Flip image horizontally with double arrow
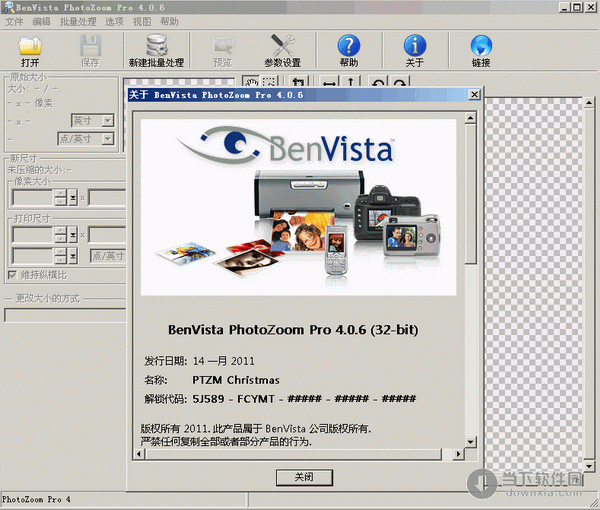The height and width of the screenshot is (510, 600). pyautogui.click(x=329, y=81)
